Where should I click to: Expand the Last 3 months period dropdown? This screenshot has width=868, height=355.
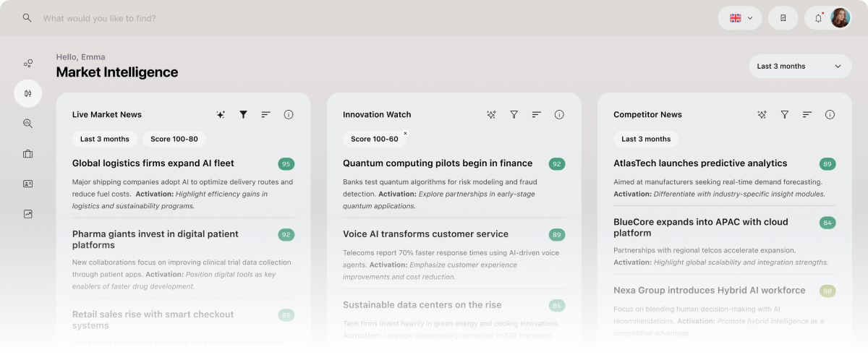[x=799, y=66]
